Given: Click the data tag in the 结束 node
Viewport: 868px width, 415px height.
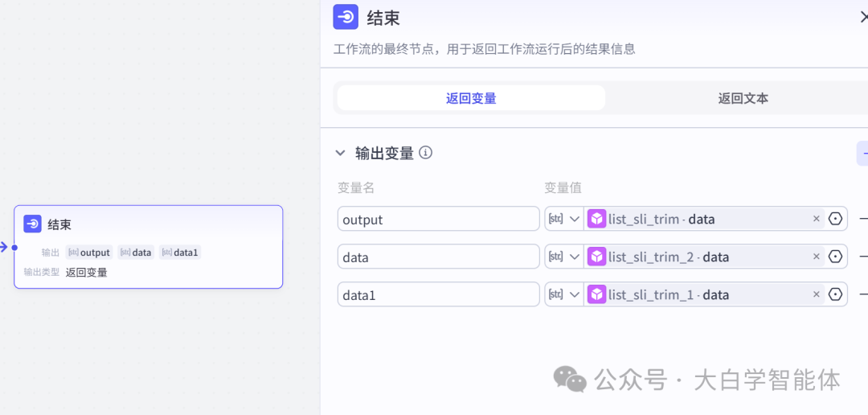Looking at the screenshot, I should (136, 253).
